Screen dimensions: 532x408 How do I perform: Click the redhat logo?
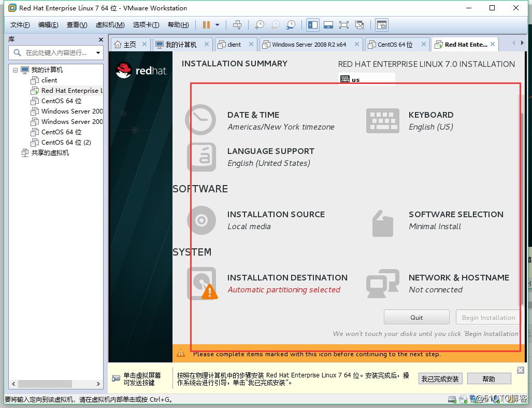[x=141, y=71]
